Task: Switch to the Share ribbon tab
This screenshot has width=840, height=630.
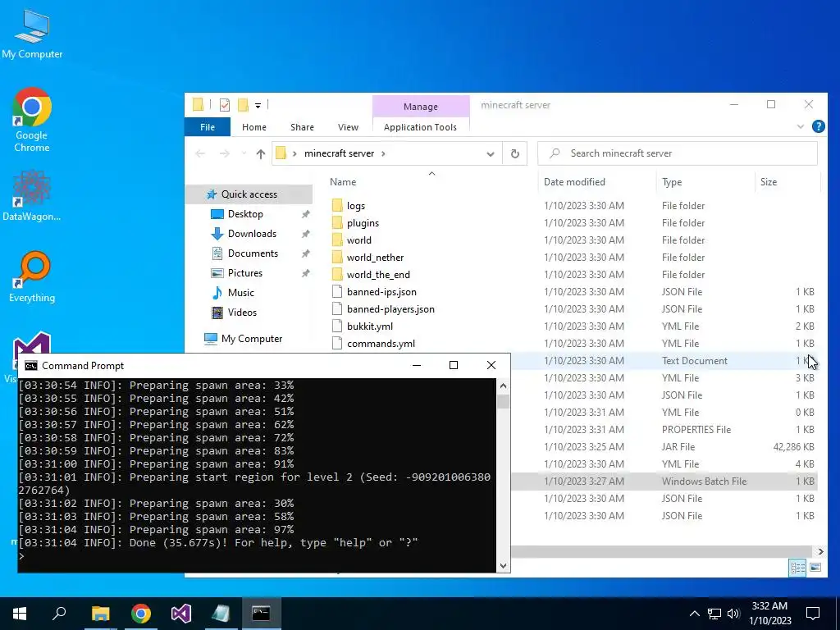Action: click(302, 127)
